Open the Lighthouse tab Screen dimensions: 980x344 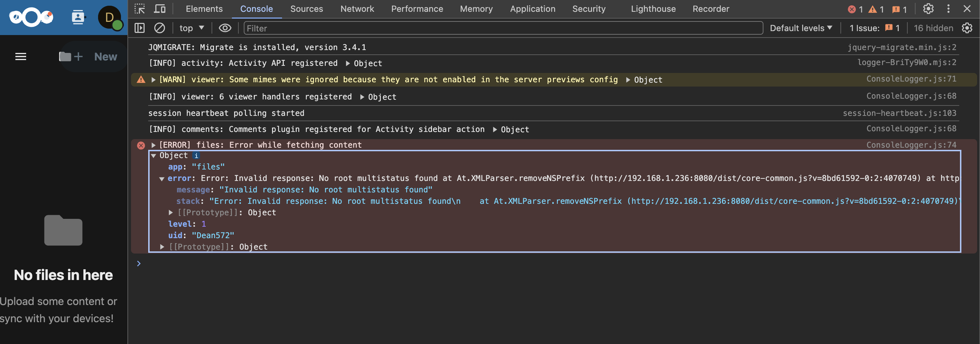point(653,9)
